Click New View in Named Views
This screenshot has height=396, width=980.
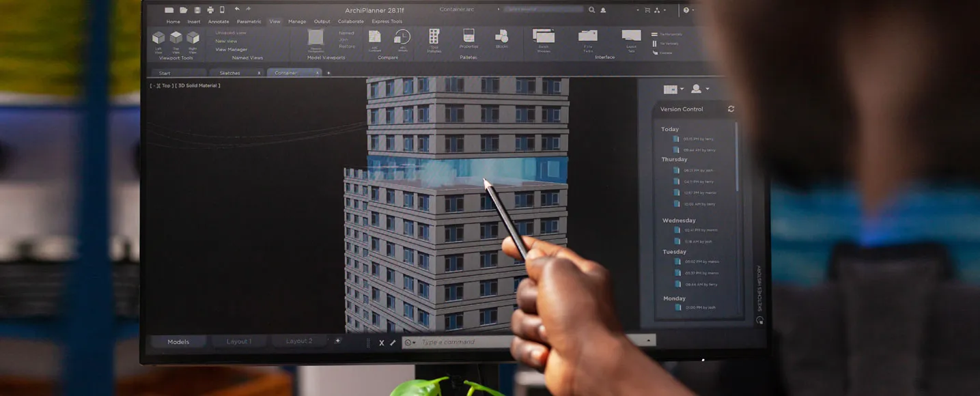(226, 41)
